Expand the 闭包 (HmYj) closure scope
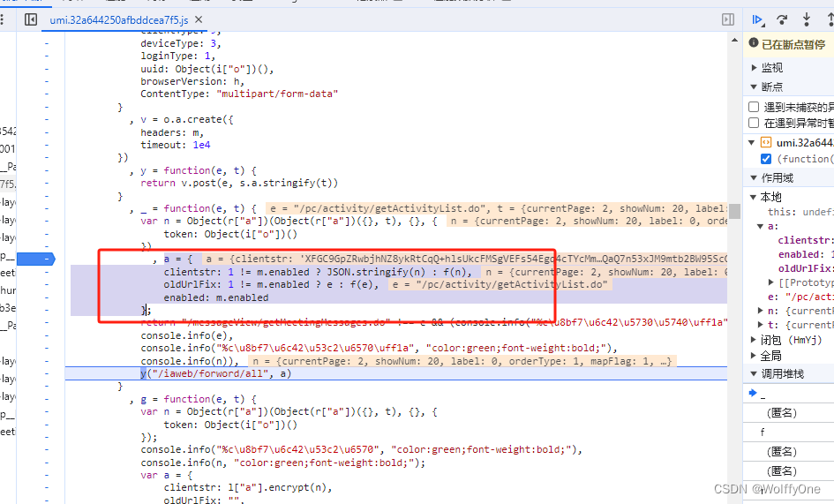Viewport: 834px width, 504px height. pyautogui.click(x=753, y=340)
